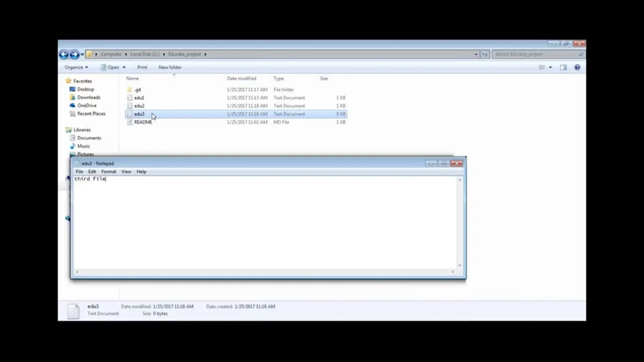The image size is (644, 362).
Task: Open the address bar history dropdown
Action: (476, 54)
